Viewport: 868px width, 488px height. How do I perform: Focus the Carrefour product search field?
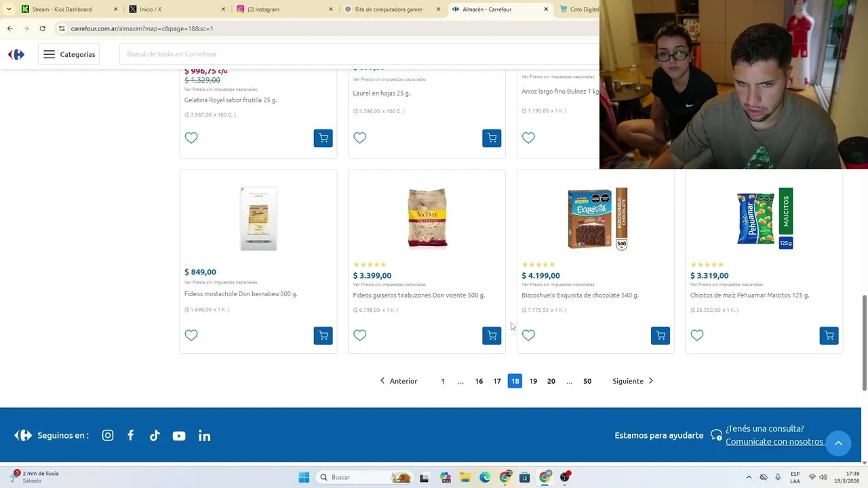(359, 54)
